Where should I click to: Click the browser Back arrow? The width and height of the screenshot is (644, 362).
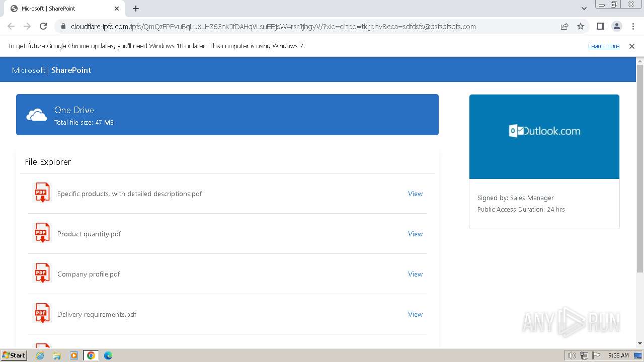point(11,27)
